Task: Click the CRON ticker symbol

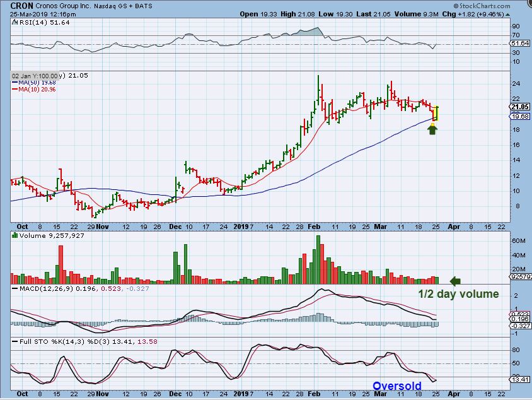Action: pos(22,6)
